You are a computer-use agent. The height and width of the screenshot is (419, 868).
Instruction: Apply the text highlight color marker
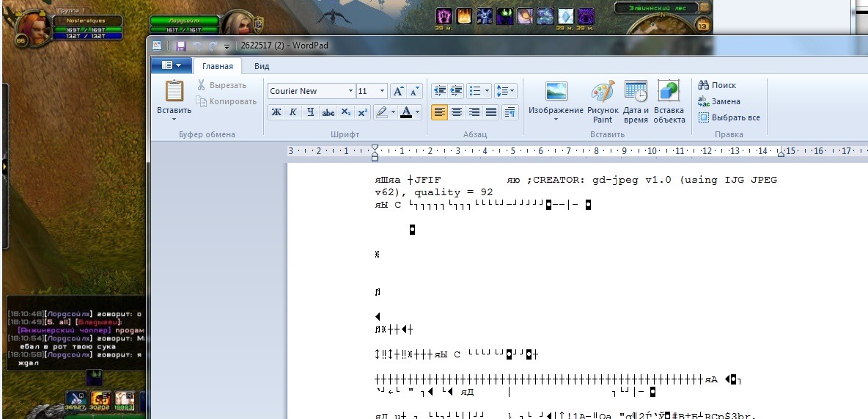point(381,112)
